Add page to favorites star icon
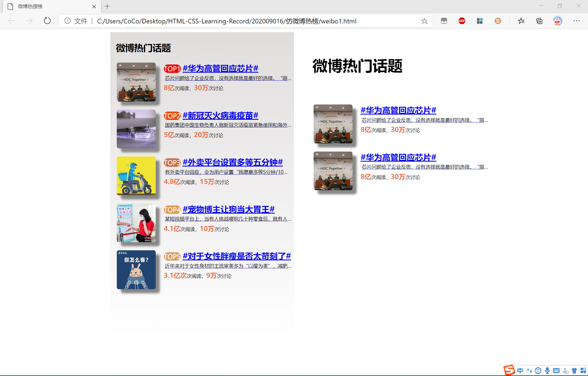 [x=424, y=21]
